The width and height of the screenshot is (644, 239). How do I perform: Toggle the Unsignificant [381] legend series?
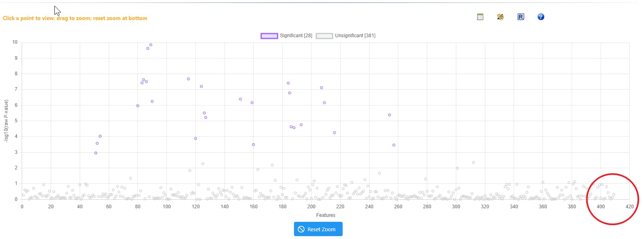[x=346, y=36]
